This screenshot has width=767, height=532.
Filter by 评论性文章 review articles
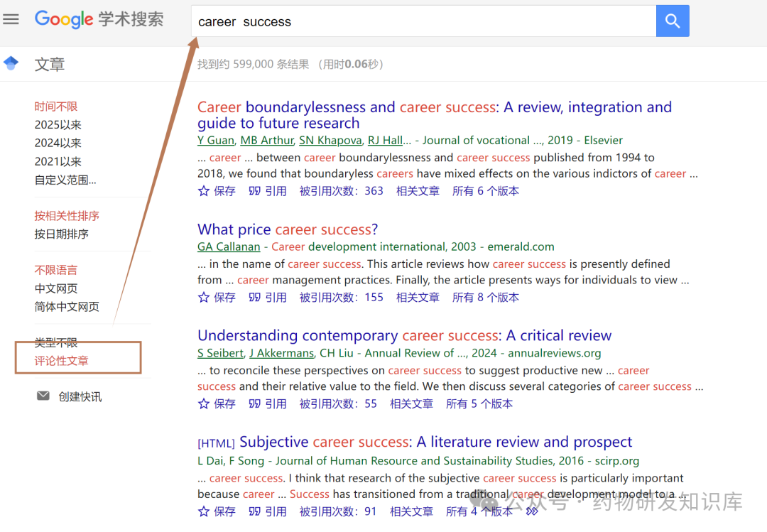click(x=62, y=361)
